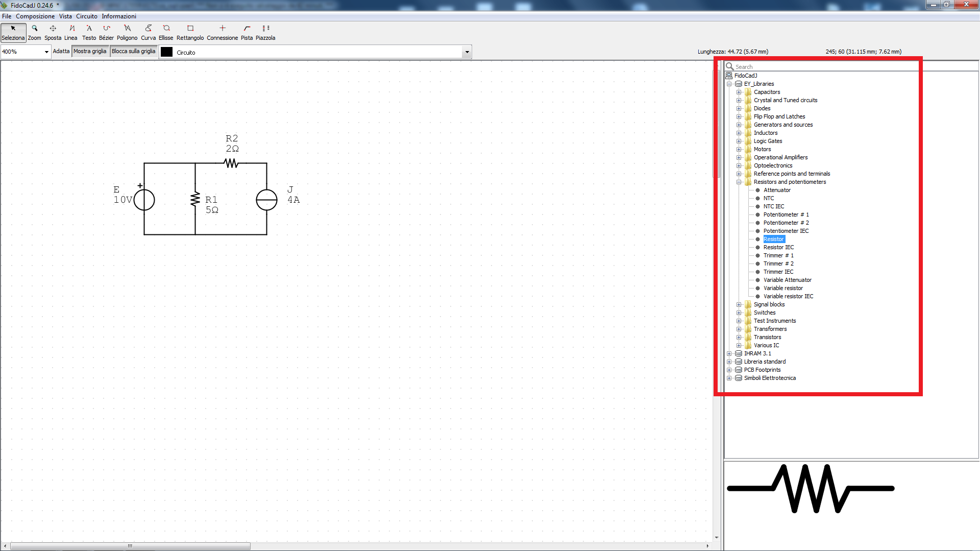
Task: Toggle Blocca sulla griglia snapping
Action: click(133, 52)
